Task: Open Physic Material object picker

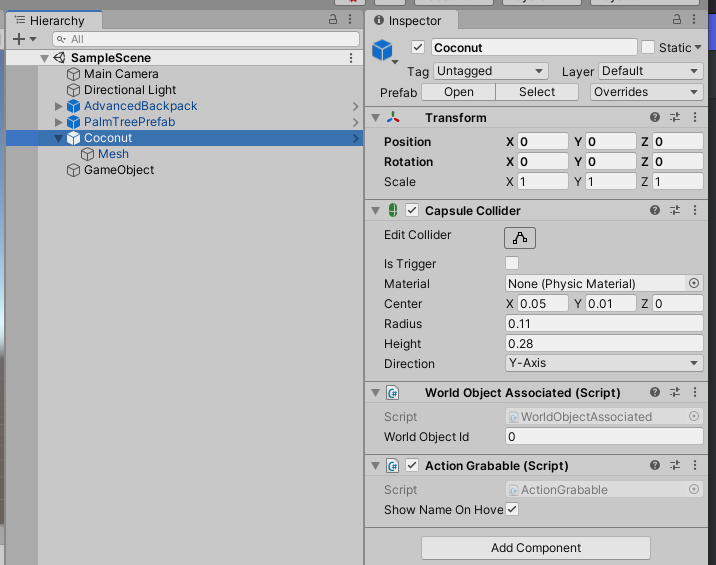Action: click(694, 283)
